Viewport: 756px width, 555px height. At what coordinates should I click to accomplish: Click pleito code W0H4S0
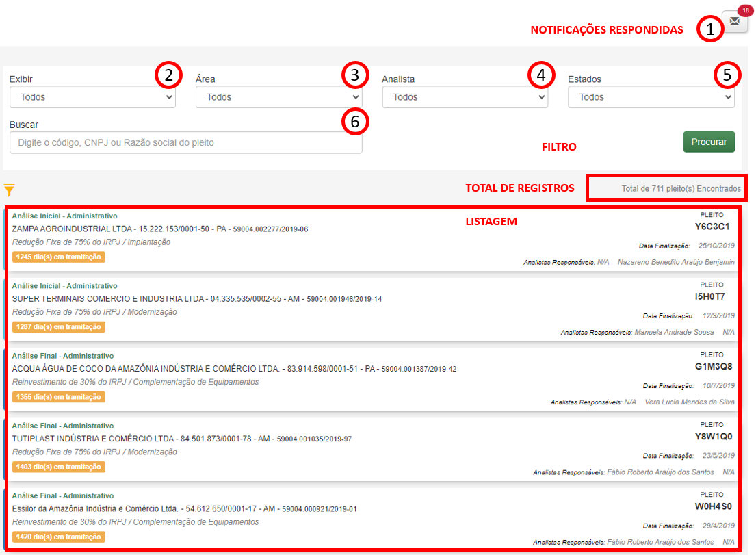click(714, 506)
